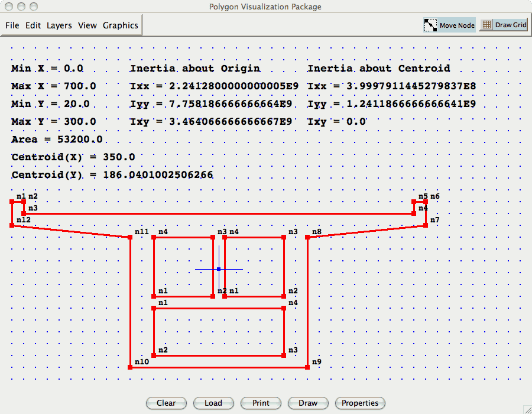Open the View menu
The height and width of the screenshot is (414, 532).
click(x=87, y=25)
